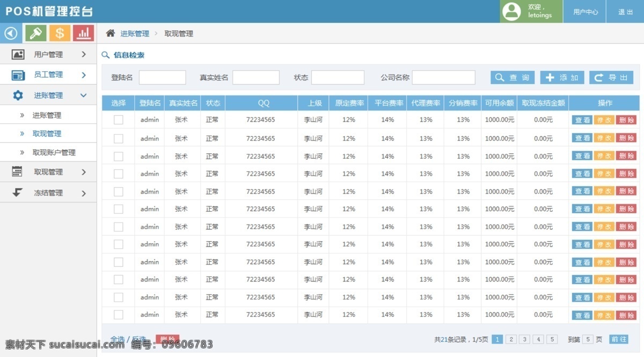Click the 用户管理 picture icon
Viewport: 644px width, 357px height.
point(18,54)
